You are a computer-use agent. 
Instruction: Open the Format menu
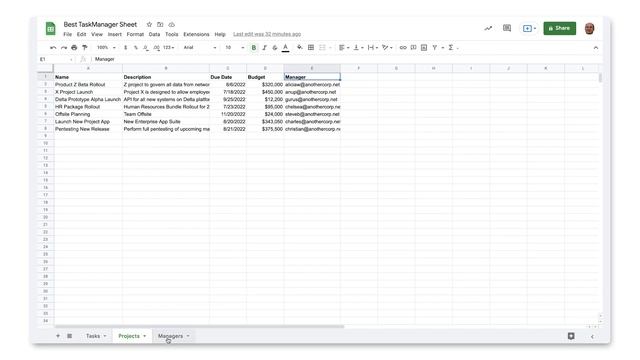(x=135, y=34)
